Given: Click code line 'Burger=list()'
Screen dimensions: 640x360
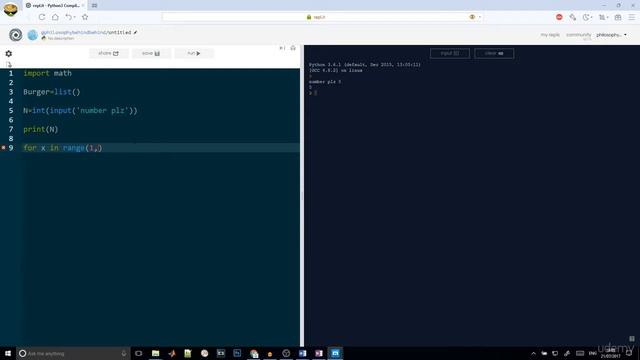Looking at the screenshot, I should 52,92.
